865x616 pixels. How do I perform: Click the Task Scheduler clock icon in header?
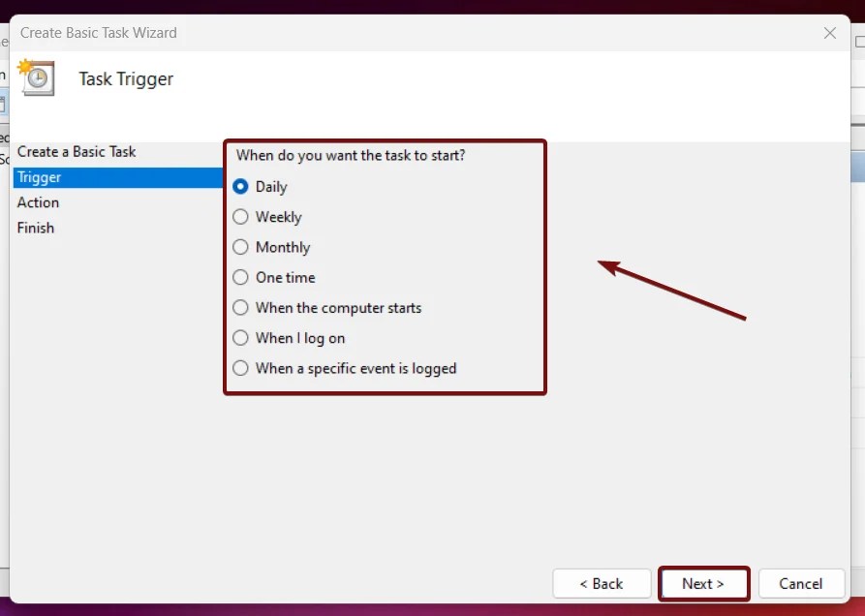click(x=36, y=78)
